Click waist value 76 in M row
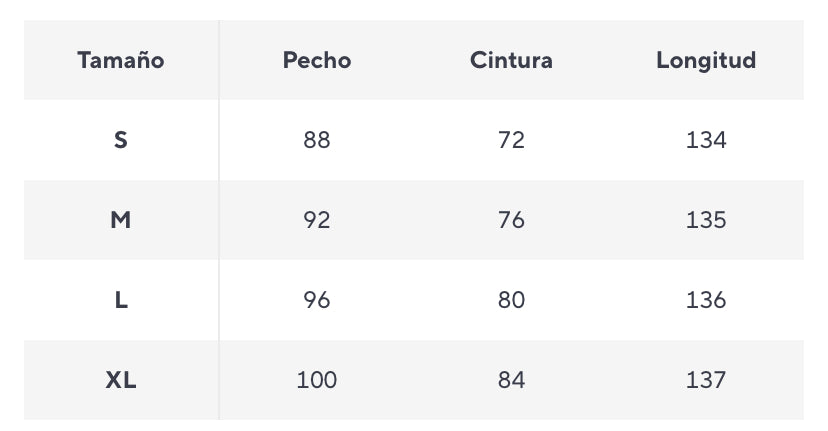The height and width of the screenshot is (431, 828). [511, 220]
